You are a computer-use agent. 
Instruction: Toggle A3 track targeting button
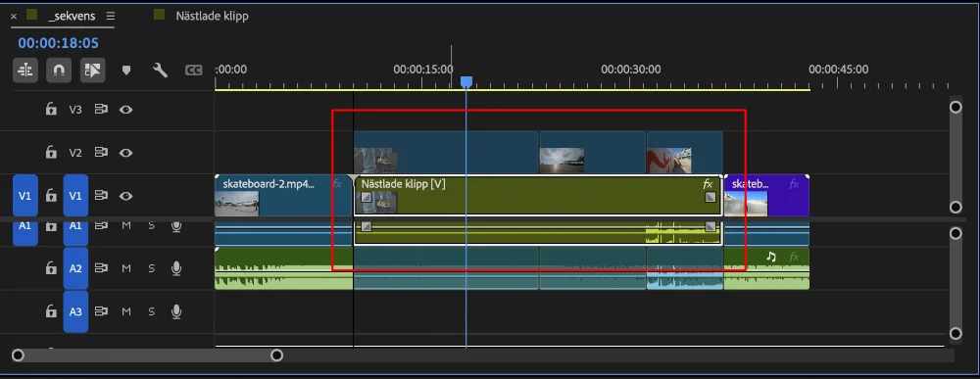75,311
